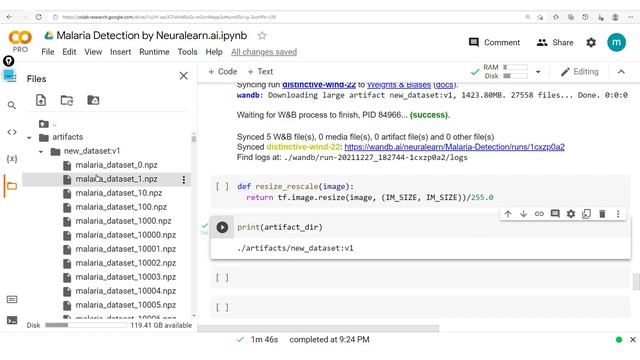Viewport: 640px width, 360px height.
Task: Collapse the header with the chevron
Action: tap(621, 72)
